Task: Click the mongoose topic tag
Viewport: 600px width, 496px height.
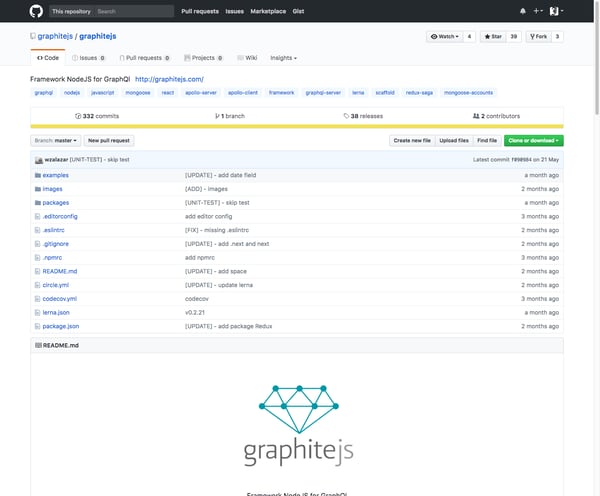Action: [138, 93]
